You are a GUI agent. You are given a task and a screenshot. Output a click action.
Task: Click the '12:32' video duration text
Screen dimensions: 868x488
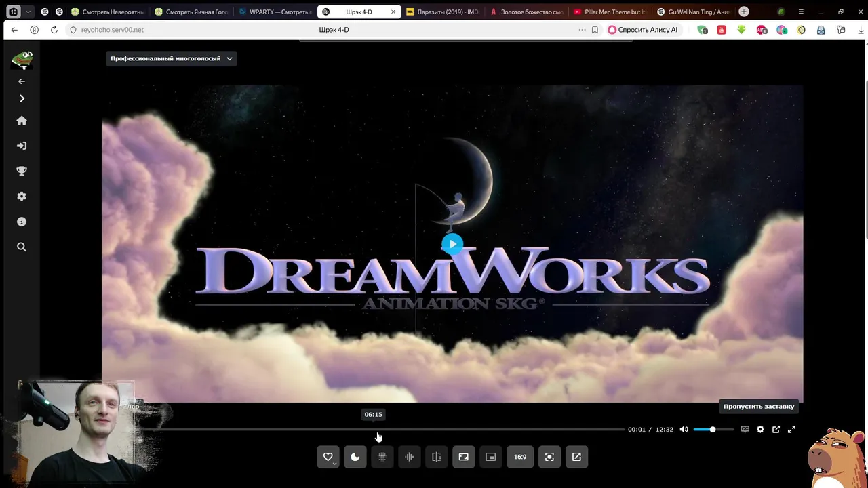click(x=665, y=429)
